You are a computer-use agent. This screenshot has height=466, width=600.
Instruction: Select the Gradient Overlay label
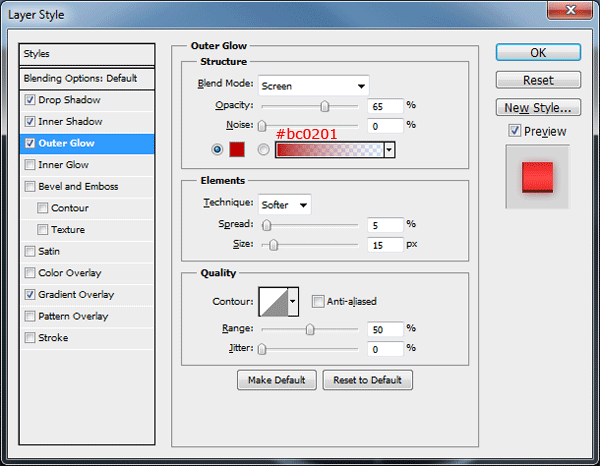[76, 295]
